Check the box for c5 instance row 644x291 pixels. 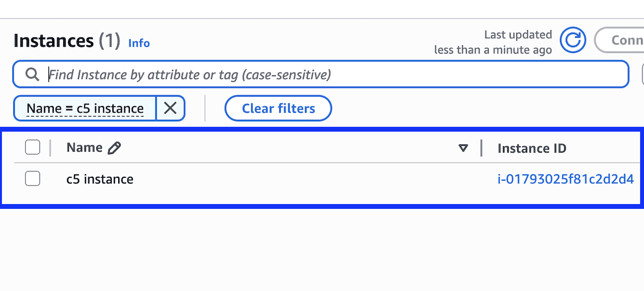coord(33,179)
